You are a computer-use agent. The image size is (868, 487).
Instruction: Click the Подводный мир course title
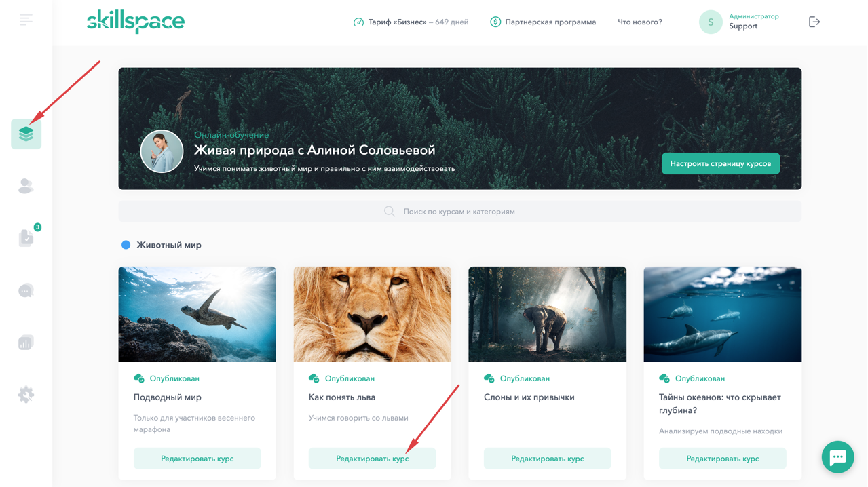click(x=168, y=397)
